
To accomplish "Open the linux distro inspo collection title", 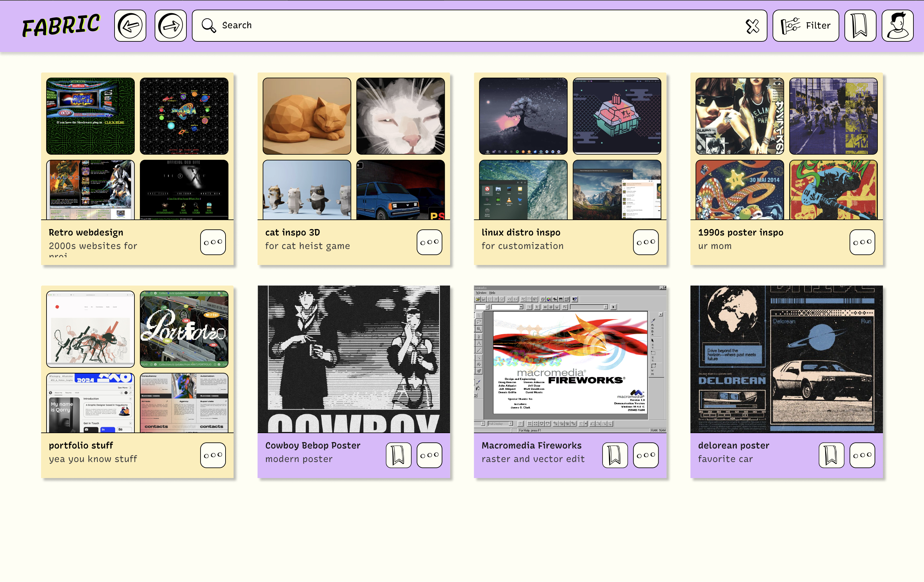I will pos(521,233).
